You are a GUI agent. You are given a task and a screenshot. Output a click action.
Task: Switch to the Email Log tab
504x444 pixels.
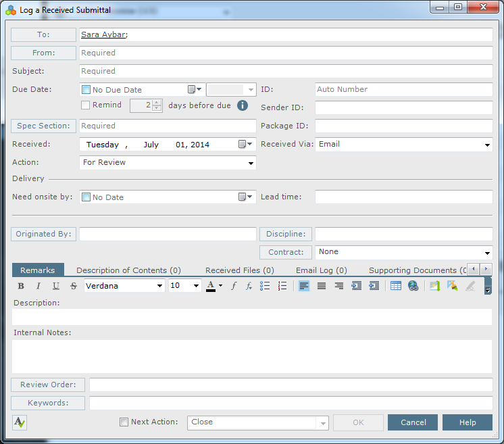322,270
